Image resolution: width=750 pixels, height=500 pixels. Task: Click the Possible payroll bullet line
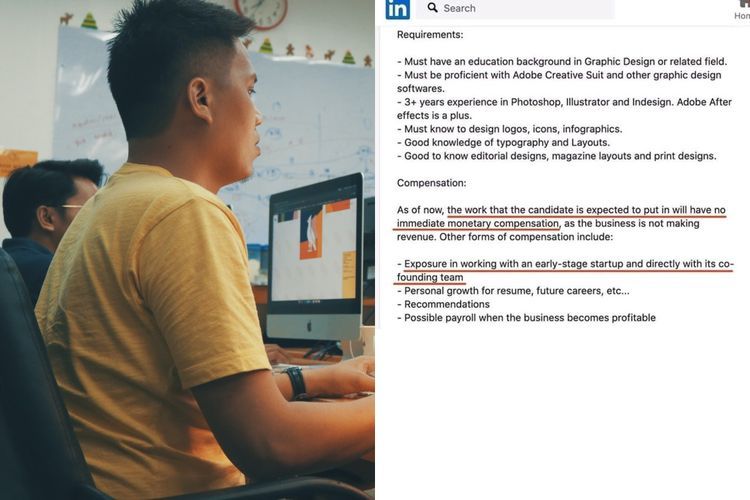pos(526,318)
